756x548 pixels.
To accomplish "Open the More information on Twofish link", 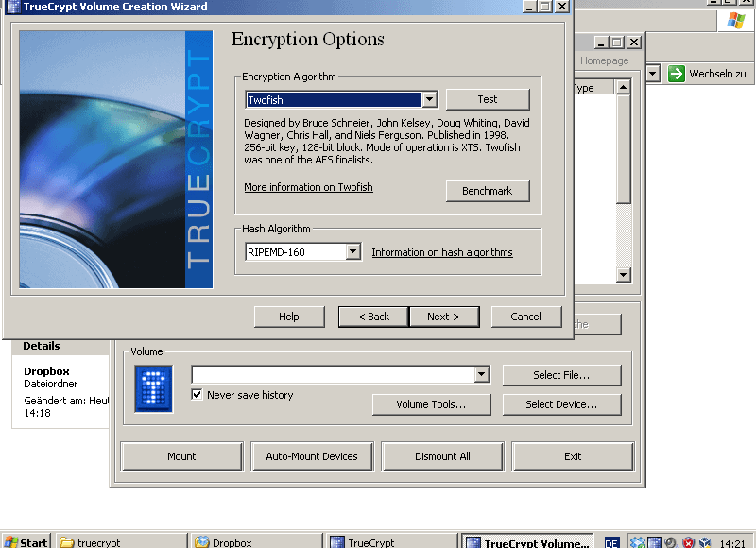I will 309,187.
